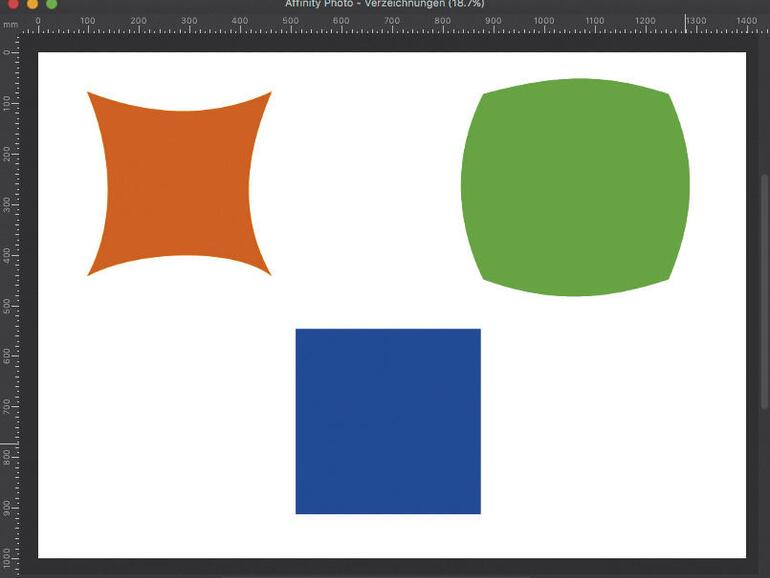Click the 1300 mark on the top ruler
770x578 pixels.
click(x=695, y=22)
